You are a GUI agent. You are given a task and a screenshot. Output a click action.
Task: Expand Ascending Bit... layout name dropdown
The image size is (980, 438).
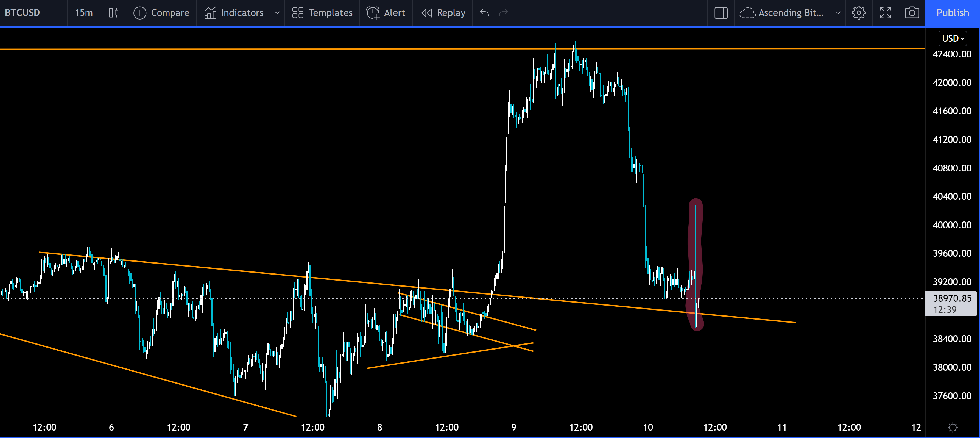pos(838,13)
